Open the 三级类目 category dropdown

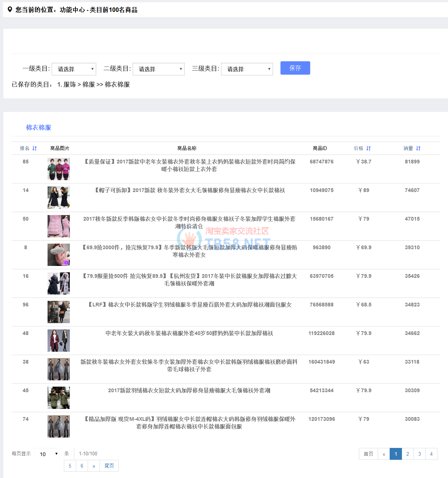(247, 69)
